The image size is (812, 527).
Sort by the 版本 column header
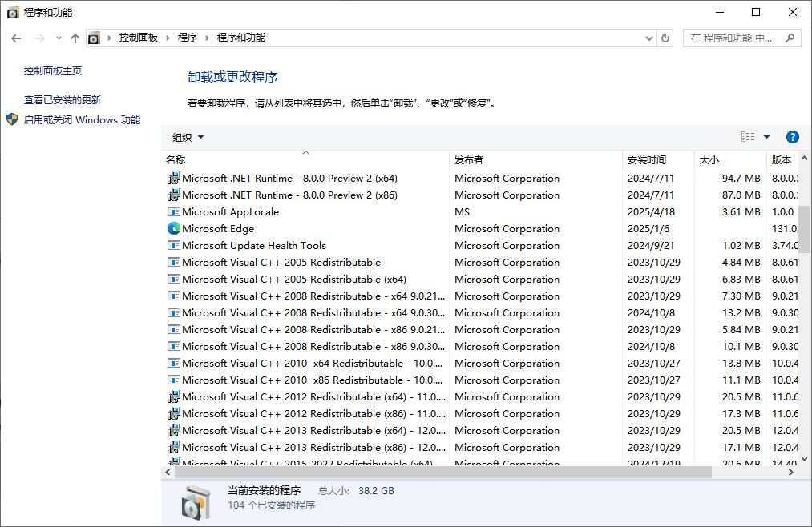(782, 160)
